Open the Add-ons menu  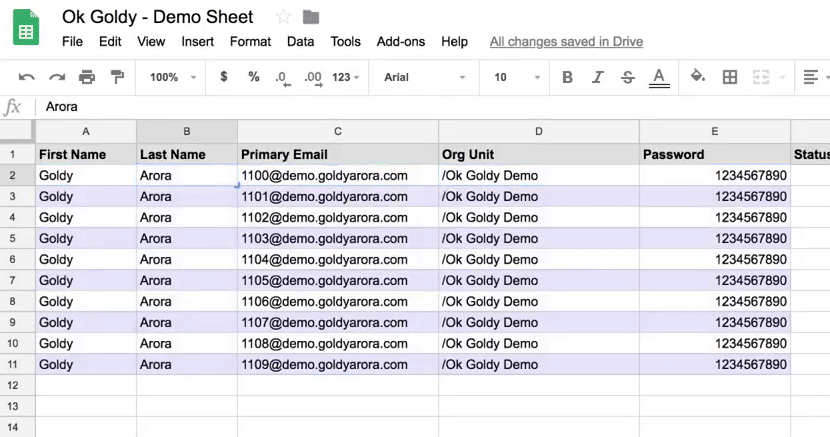(401, 41)
